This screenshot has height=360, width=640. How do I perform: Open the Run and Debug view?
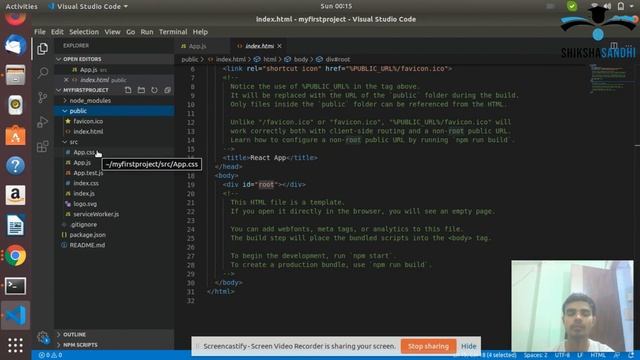point(42,122)
